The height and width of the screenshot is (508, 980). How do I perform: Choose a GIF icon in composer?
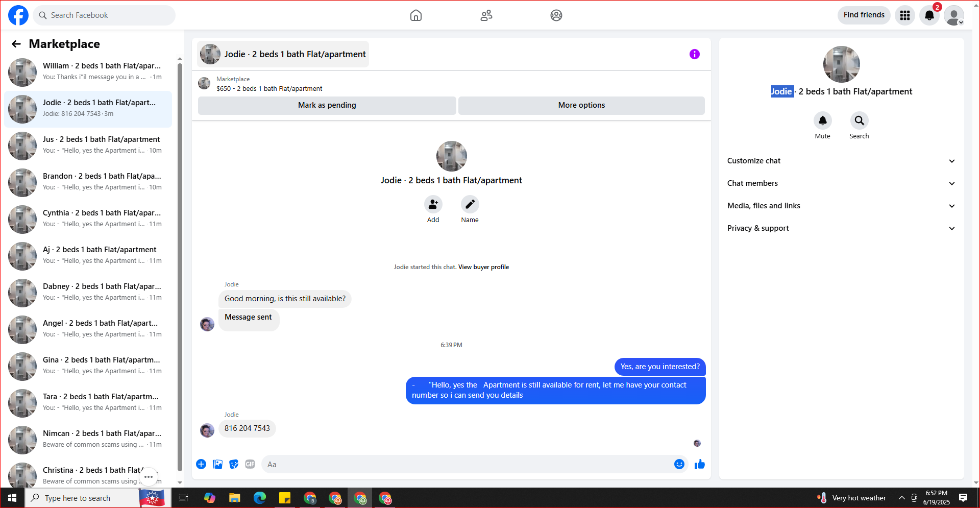(250, 464)
